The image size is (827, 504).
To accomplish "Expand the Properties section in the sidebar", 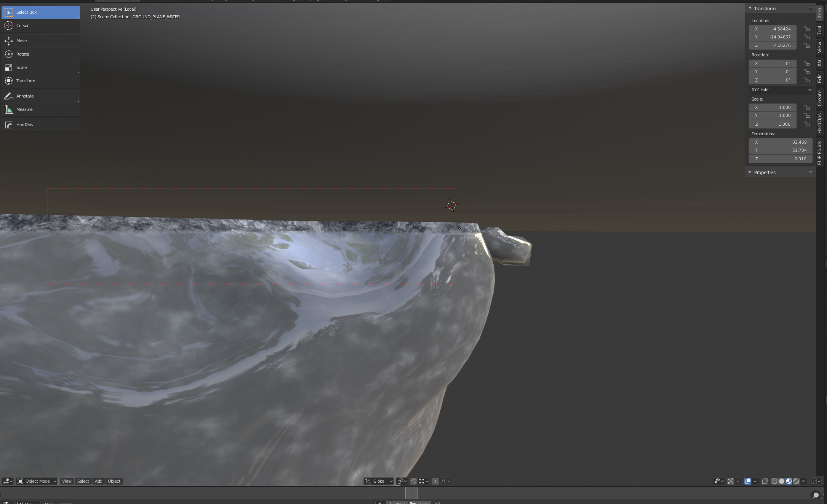I will [765, 172].
